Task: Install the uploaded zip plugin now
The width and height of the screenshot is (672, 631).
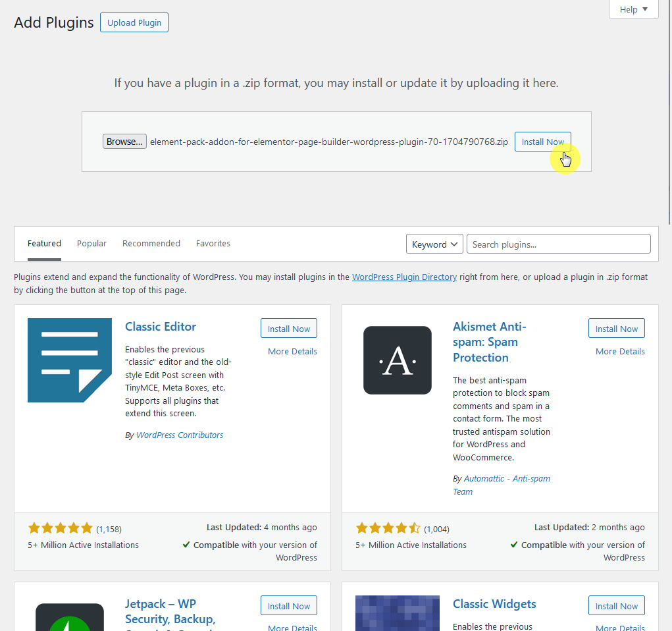Action: tap(542, 142)
